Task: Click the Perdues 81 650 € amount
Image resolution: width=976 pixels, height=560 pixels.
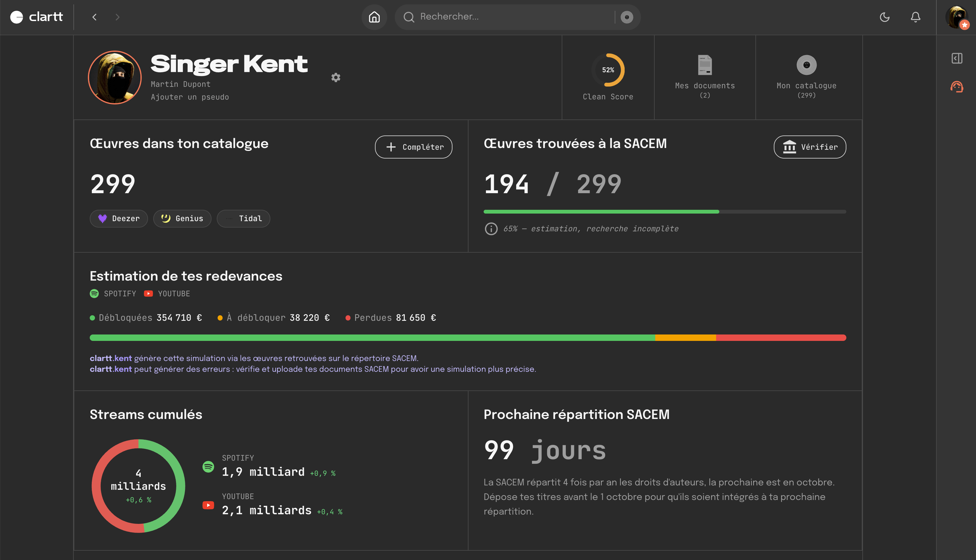Action: (416, 318)
